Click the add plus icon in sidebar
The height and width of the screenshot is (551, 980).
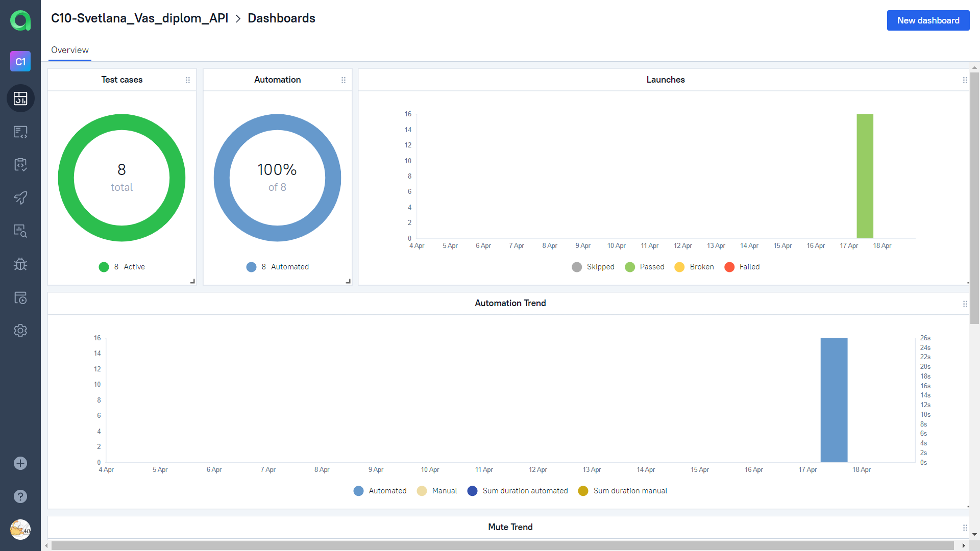(20, 463)
